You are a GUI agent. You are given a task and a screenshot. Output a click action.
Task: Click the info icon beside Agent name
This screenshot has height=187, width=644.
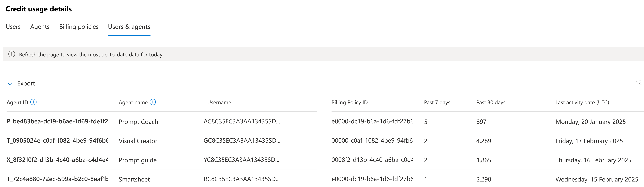pos(153,102)
